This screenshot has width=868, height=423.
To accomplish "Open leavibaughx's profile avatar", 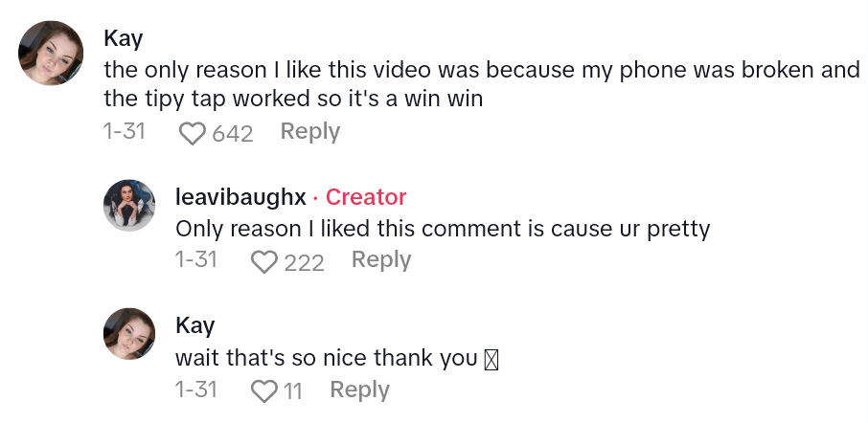I will [x=128, y=205].
